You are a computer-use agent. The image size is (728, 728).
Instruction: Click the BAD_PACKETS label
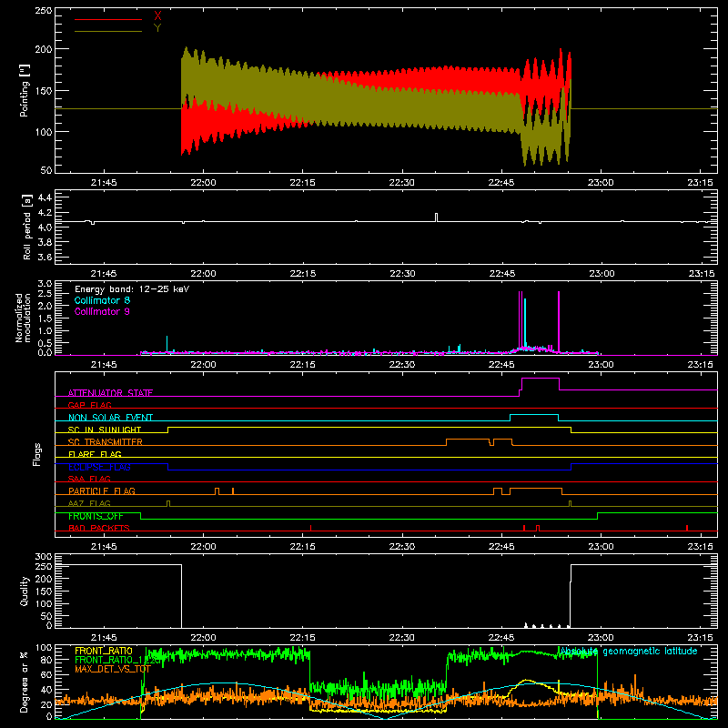click(x=99, y=528)
